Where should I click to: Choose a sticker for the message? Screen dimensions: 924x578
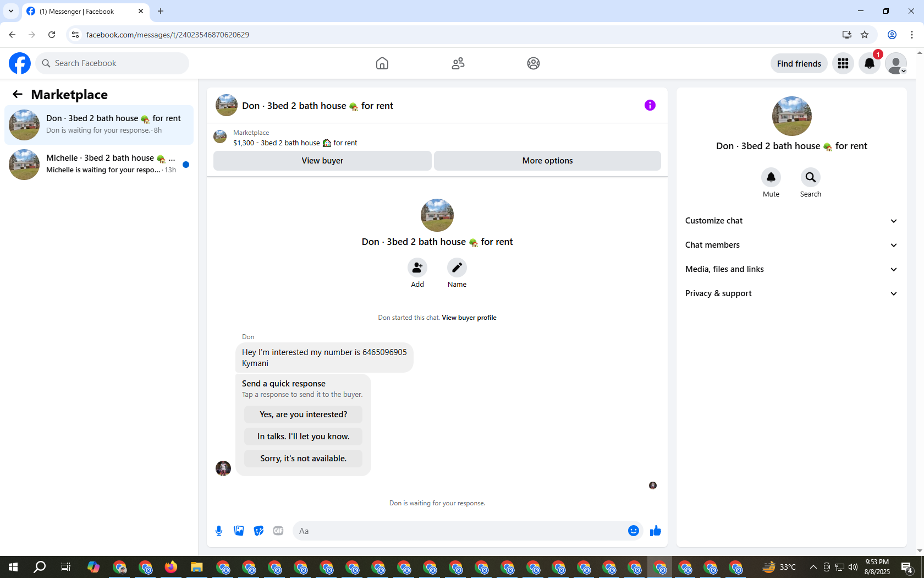(258, 531)
